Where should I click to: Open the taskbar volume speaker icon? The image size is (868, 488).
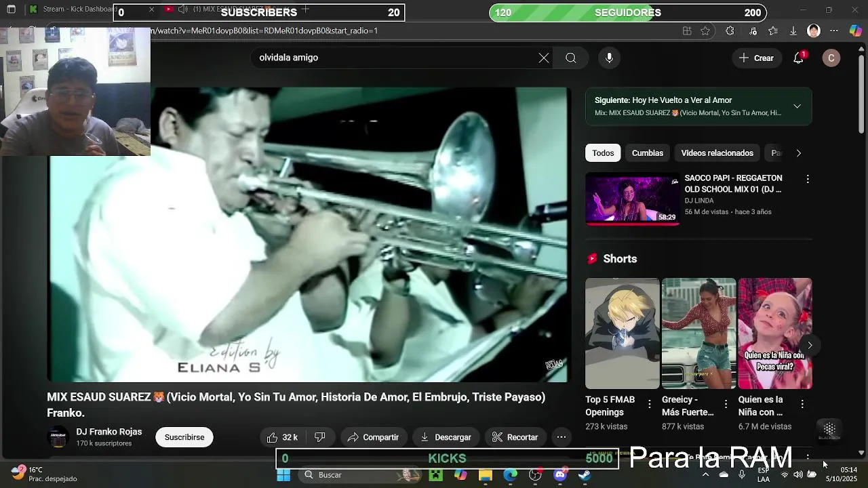coord(798,474)
